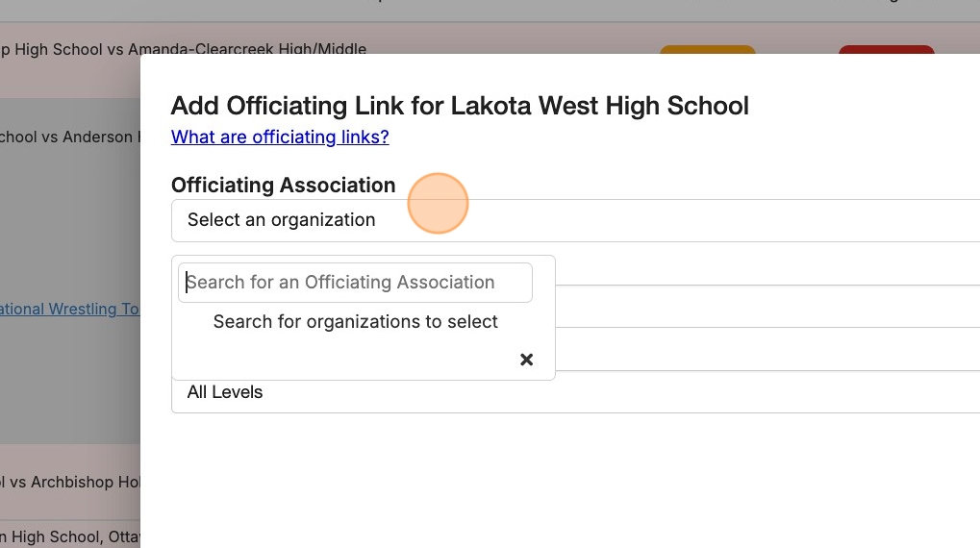
Task: Click the orange button behind the dialog
Action: (x=707, y=49)
